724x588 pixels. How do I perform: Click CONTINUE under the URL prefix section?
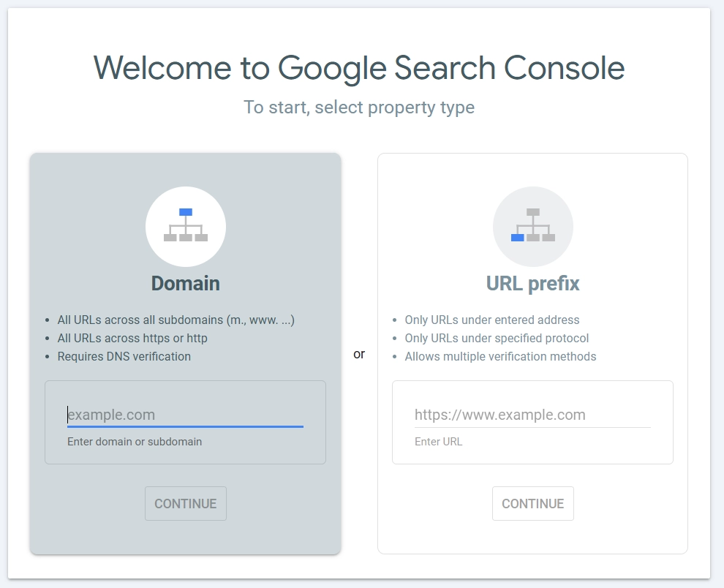tap(532, 503)
